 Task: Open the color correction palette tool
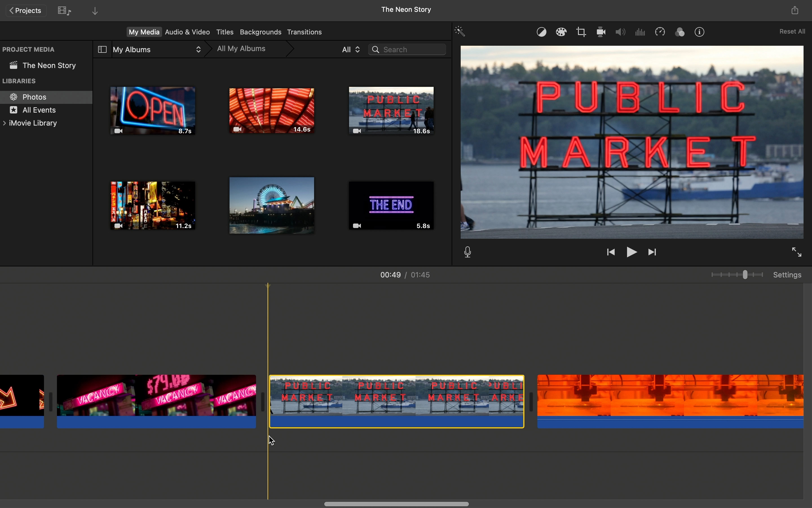pos(561,32)
